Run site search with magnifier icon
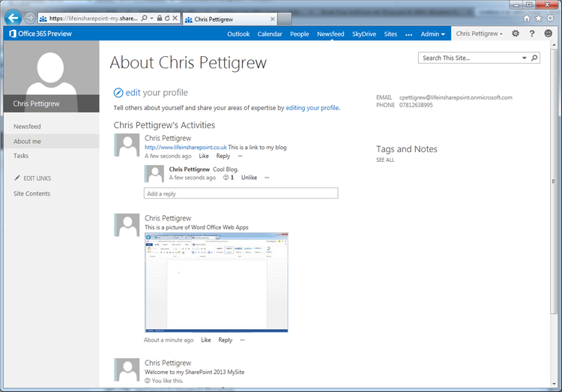This screenshot has width=562, height=392. (x=534, y=58)
